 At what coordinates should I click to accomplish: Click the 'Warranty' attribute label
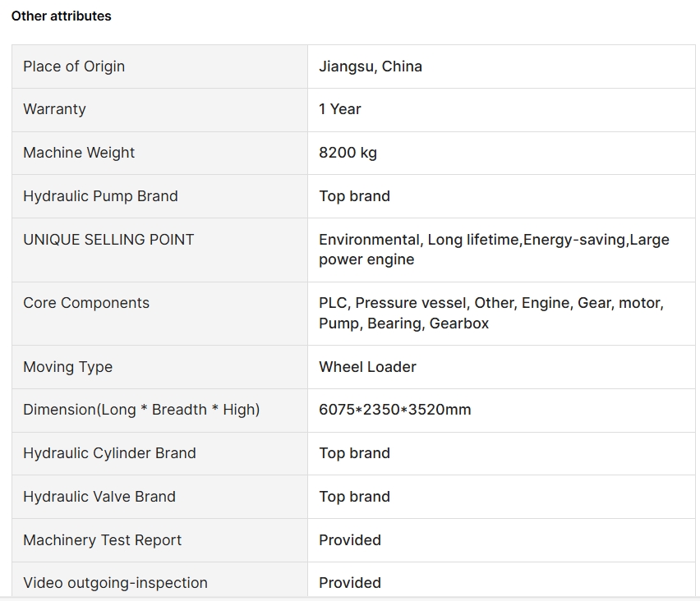pyautogui.click(x=54, y=109)
